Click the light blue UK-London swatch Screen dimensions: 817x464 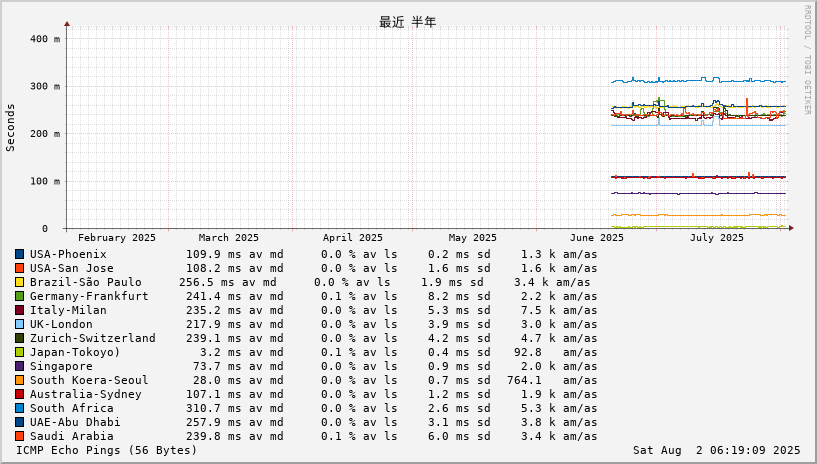(x=19, y=324)
